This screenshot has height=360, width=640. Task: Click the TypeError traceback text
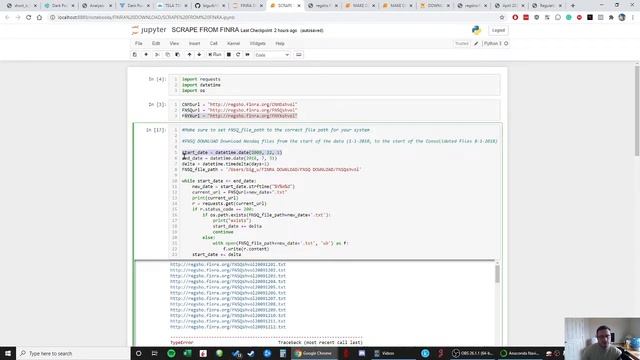[182, 342]
